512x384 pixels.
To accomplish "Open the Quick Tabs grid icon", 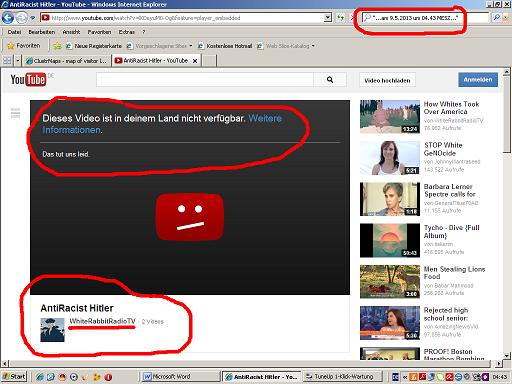I will click(x=7, y=60).
